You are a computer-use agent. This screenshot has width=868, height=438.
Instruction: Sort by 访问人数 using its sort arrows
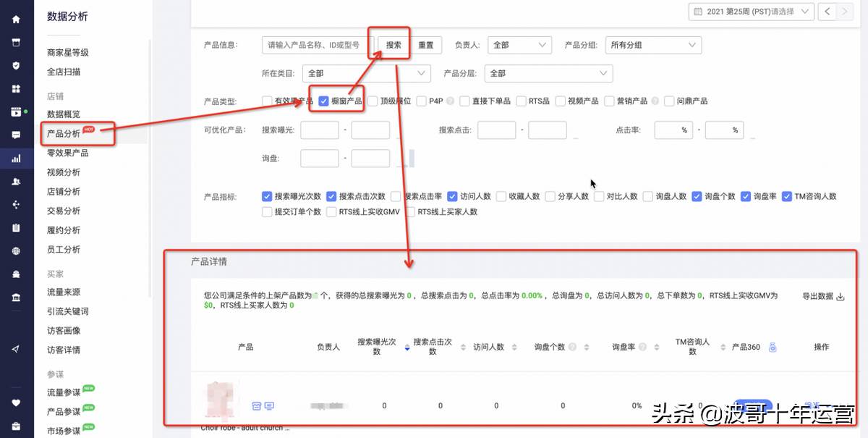point(513,348)
